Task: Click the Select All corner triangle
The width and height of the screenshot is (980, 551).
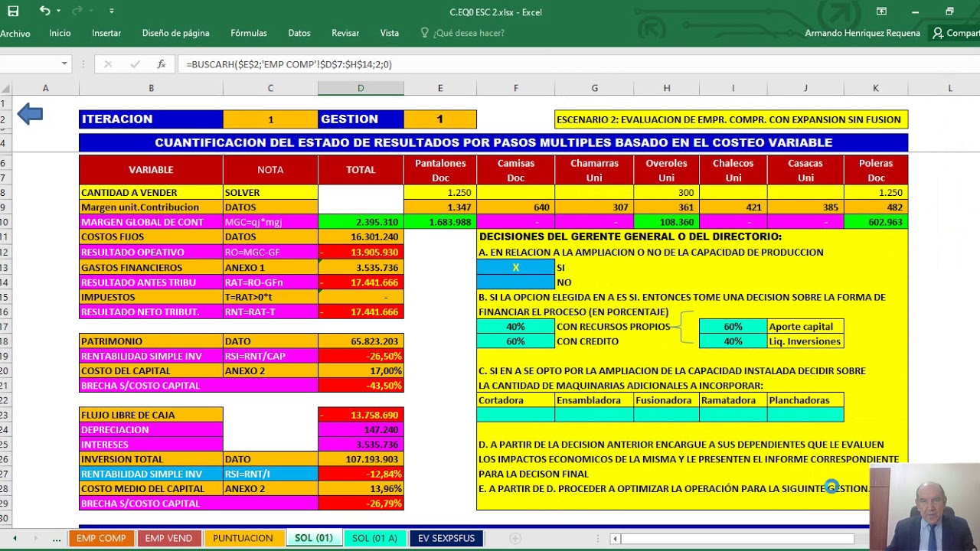Action: (5, 89)
